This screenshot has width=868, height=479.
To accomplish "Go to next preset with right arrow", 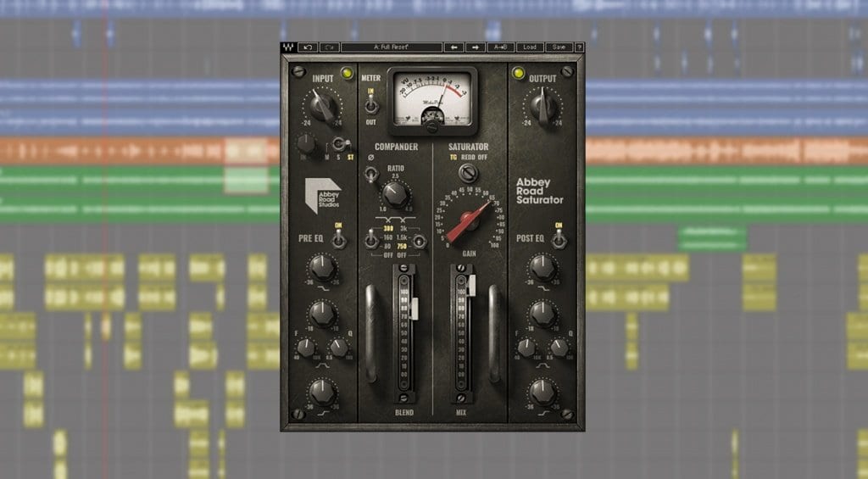I will pos(476,47).
